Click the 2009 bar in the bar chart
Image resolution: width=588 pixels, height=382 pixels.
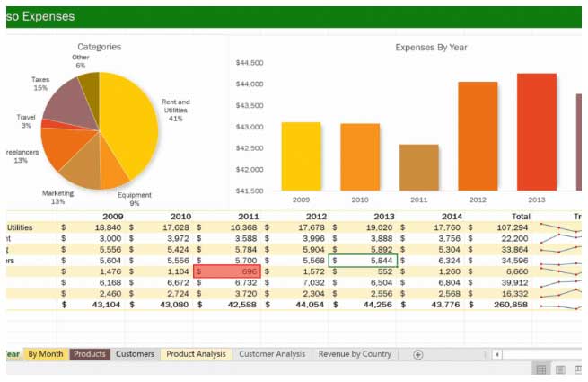(301, 155)
